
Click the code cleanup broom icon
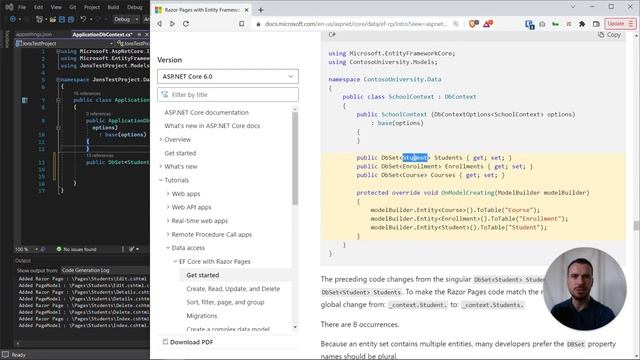click(132, 249)
